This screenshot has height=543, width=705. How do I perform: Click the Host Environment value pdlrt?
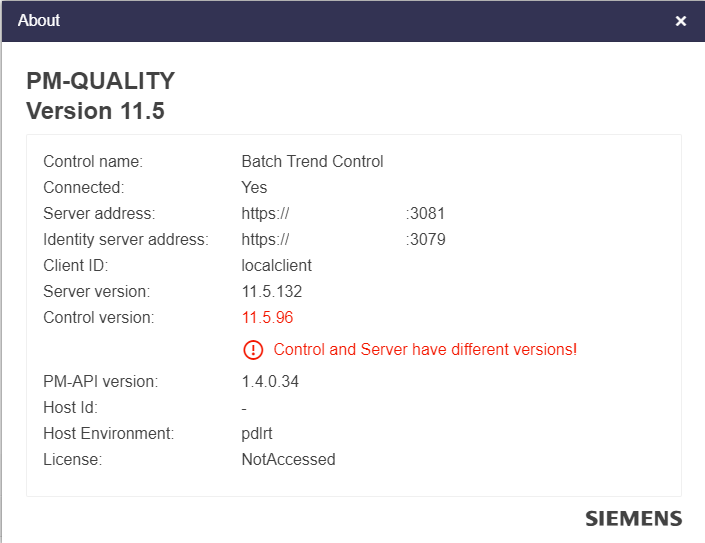coord(257,434)
